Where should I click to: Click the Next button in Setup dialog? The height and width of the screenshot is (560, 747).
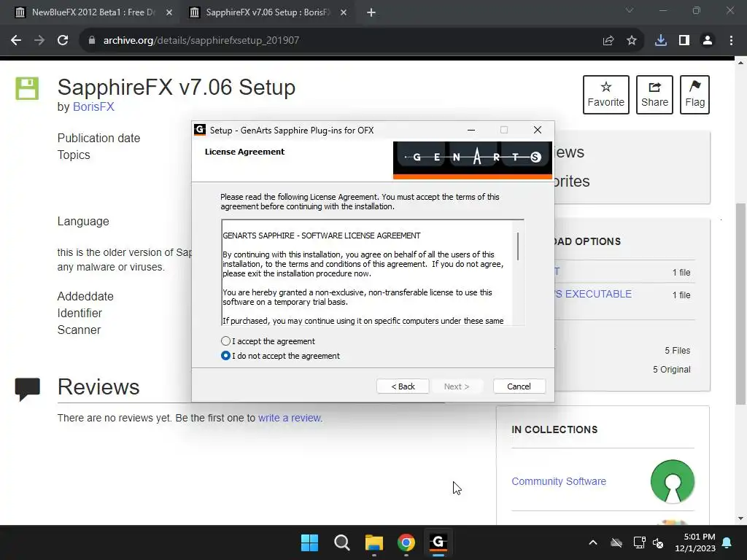coord(457,386)
